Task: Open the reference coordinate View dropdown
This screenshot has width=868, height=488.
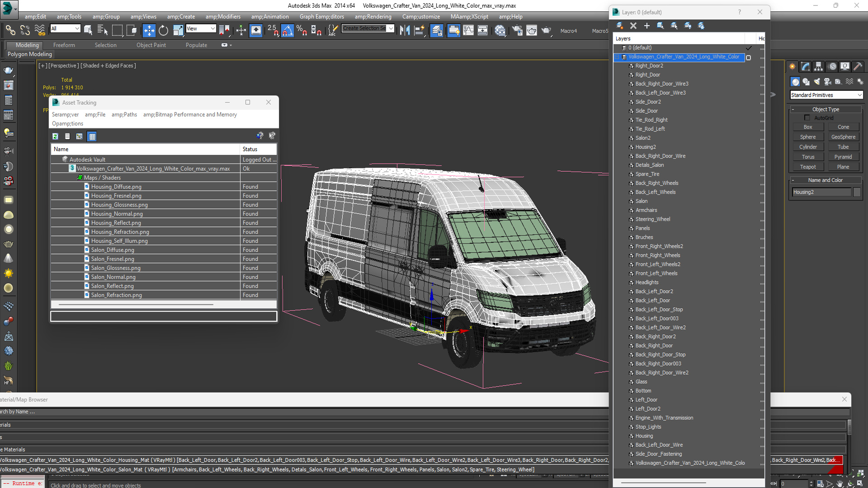Action: pyautogui.click(x=201, y=28)
